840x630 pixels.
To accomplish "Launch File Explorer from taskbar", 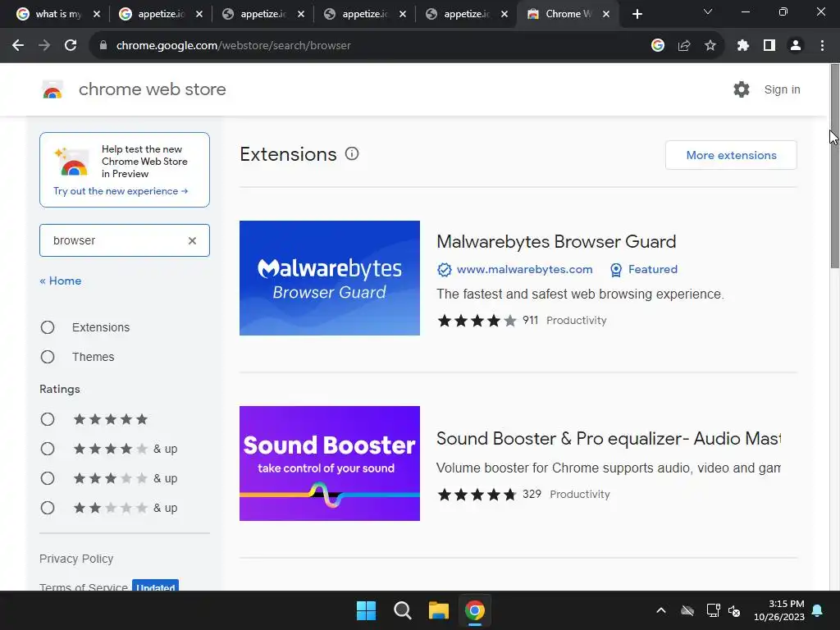I will 439,610.
